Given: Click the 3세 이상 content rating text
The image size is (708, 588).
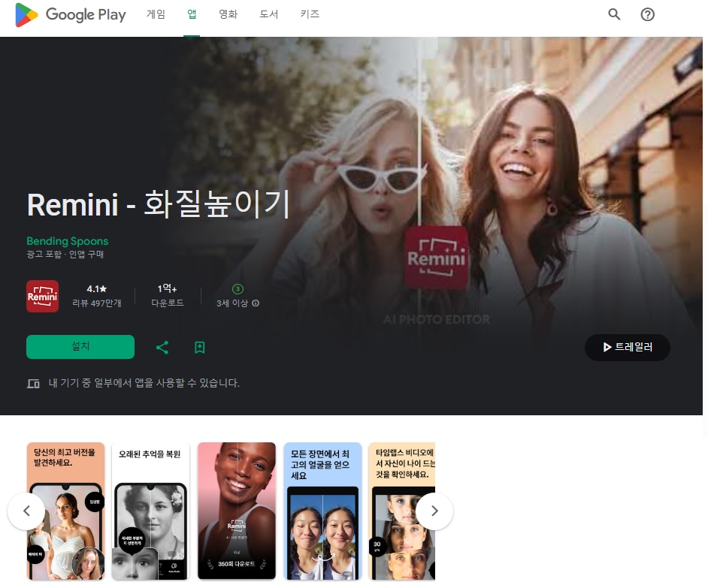Looking at the screenshot, I should [232, 303].
